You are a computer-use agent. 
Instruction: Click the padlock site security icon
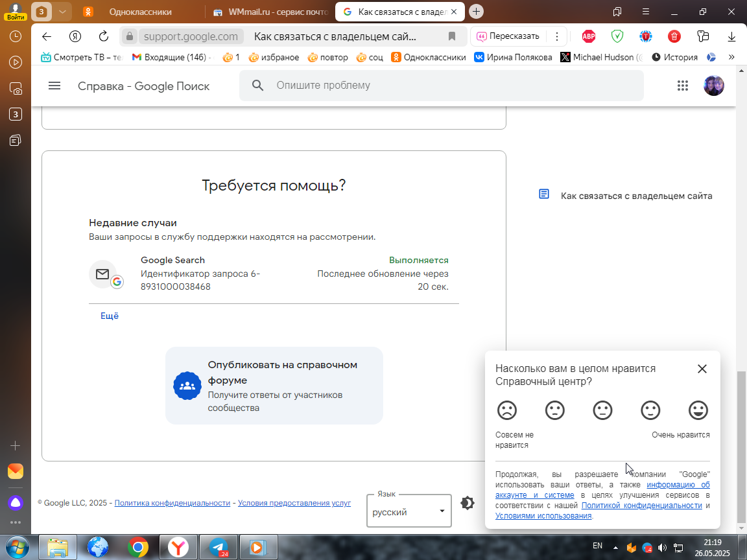129,37
